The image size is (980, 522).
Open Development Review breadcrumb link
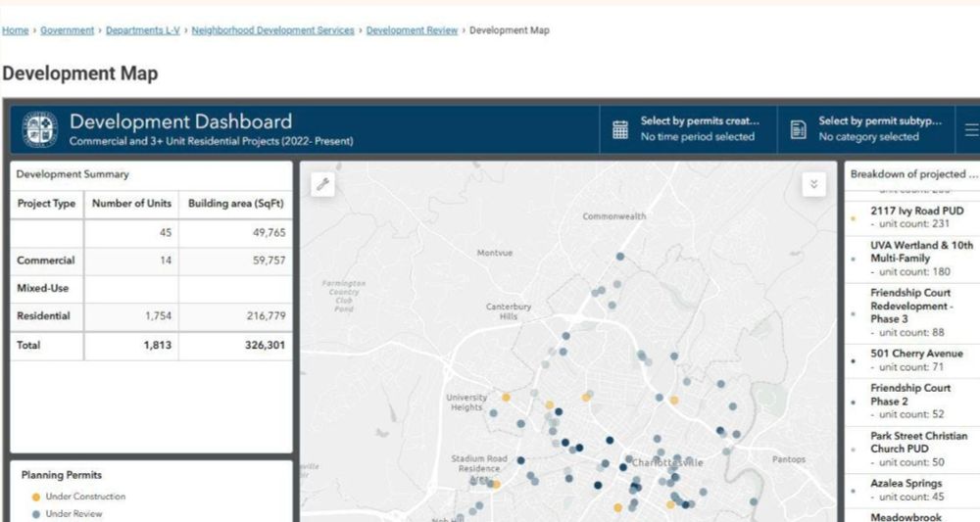[412, 30]
